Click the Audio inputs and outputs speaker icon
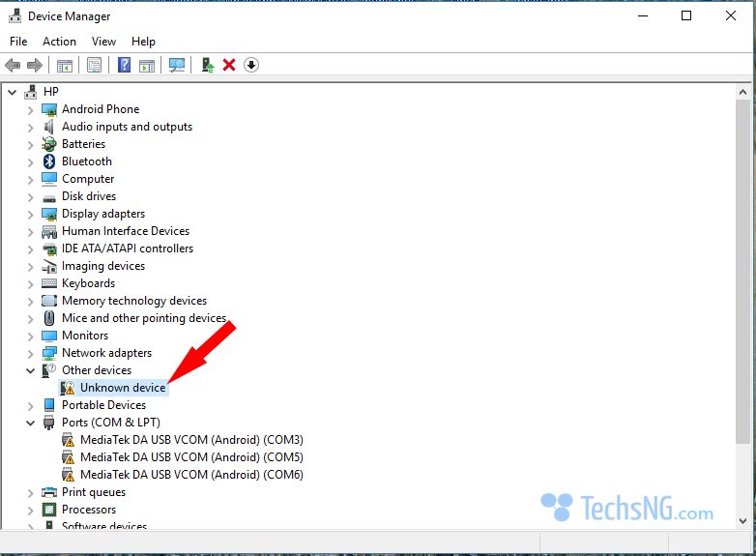This screenshot has height=556, width=756. coord(49,127)
